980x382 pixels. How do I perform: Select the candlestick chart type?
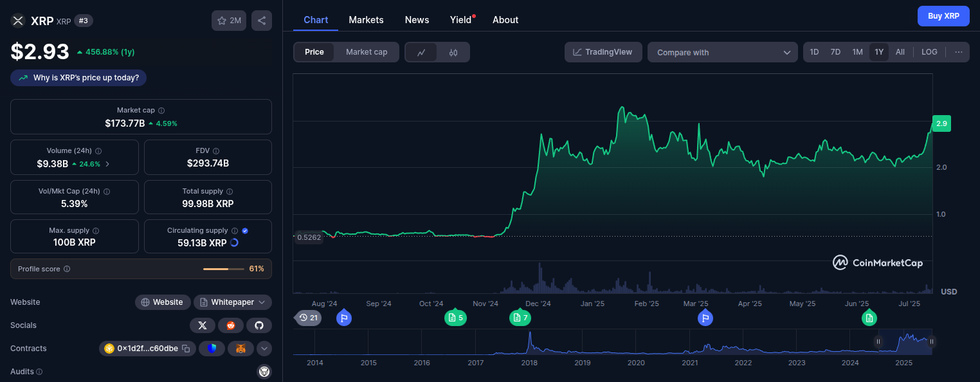click(x=453, y=53)
